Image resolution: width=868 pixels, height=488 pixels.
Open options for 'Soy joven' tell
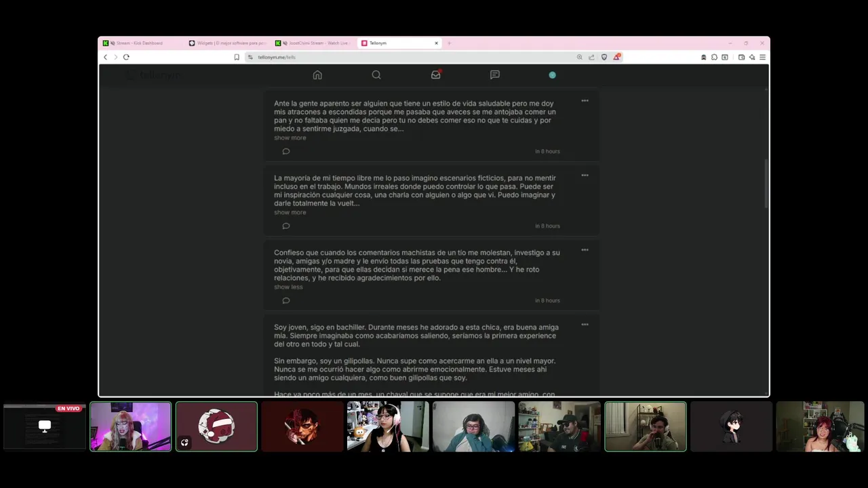pos(585,325)
